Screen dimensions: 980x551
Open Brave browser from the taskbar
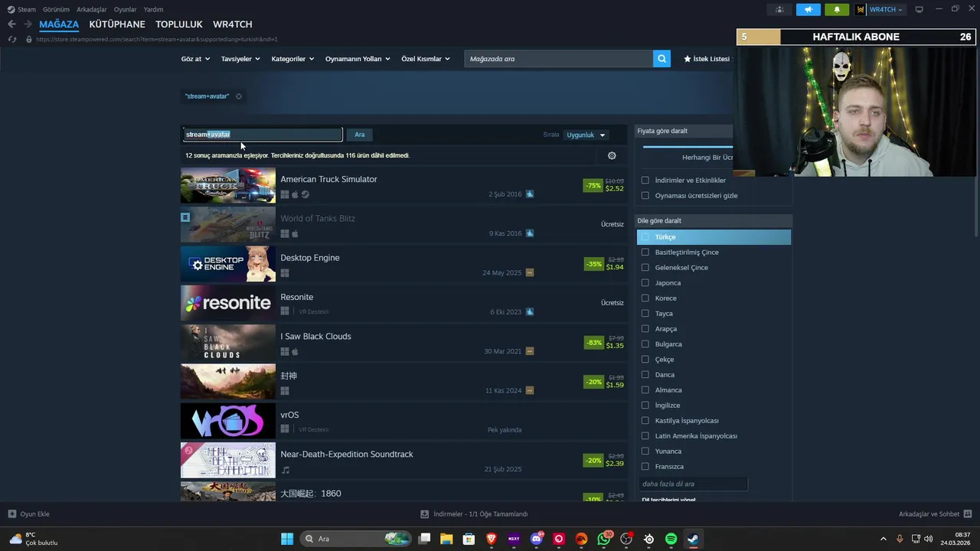coord(492,539)
